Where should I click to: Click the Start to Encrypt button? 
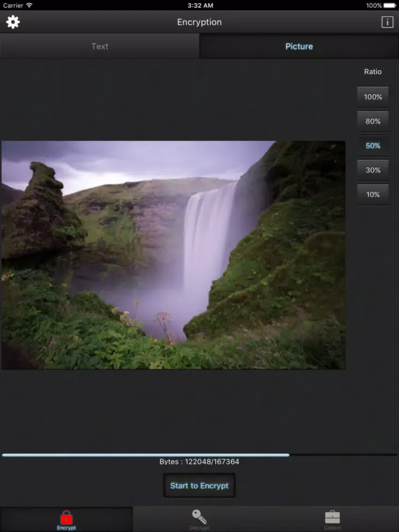[x=199, y=486]
